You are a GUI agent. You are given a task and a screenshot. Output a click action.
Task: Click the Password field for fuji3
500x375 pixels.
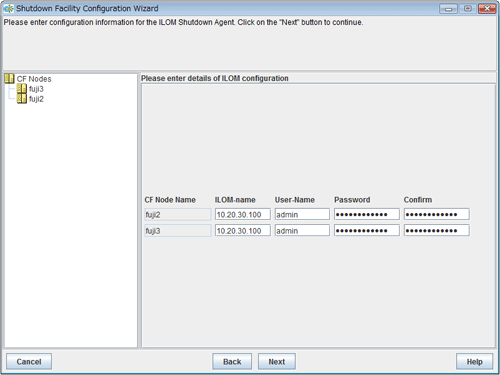(x=367, y=230)
